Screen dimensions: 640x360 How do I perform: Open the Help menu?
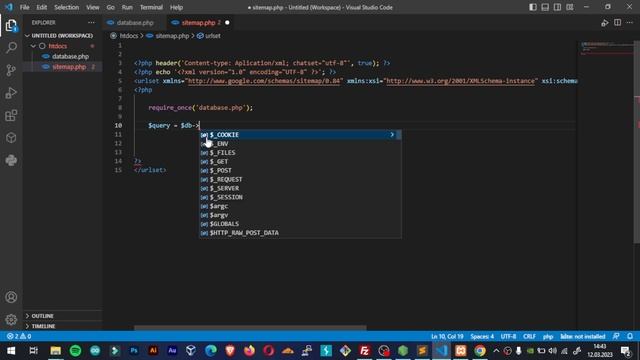point(176,7)
